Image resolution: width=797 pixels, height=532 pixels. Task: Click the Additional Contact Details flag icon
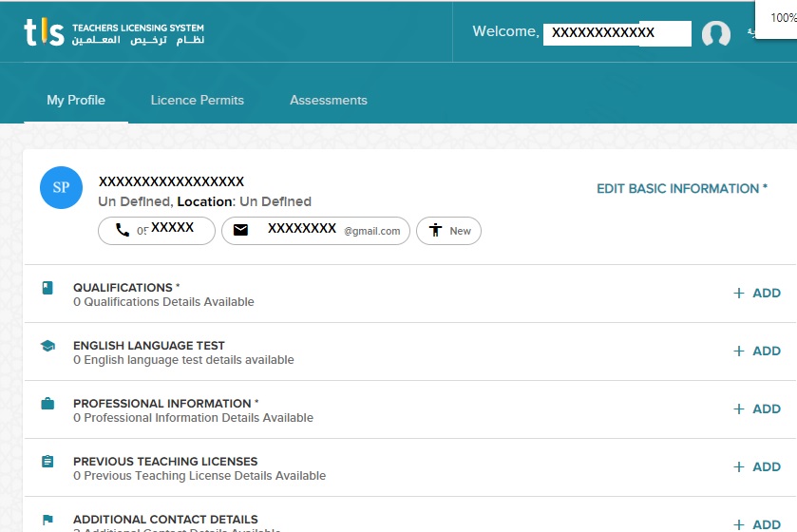click(x=47, y=520)
